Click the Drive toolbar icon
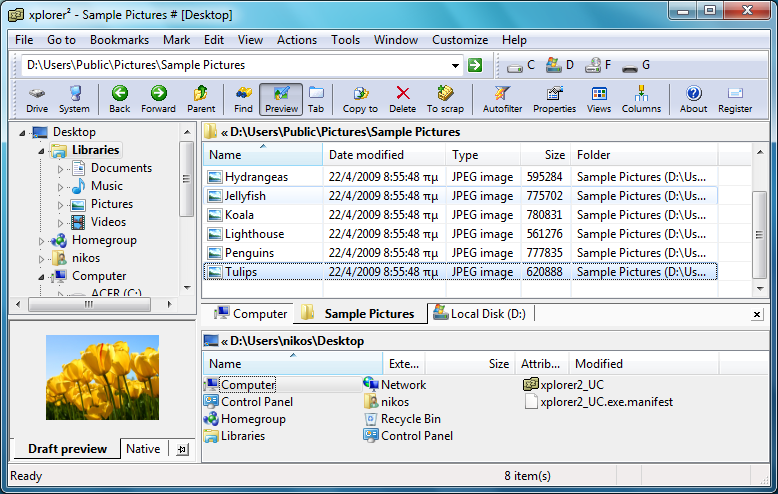 [x=37, y=99]
